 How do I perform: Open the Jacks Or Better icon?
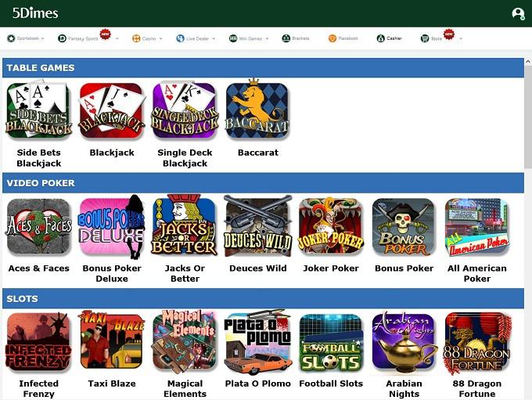pos(185,225)
